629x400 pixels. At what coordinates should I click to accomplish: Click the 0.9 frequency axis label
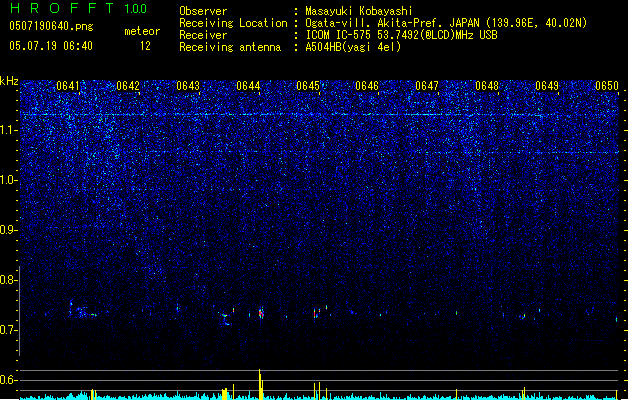[x=8, y=230]
